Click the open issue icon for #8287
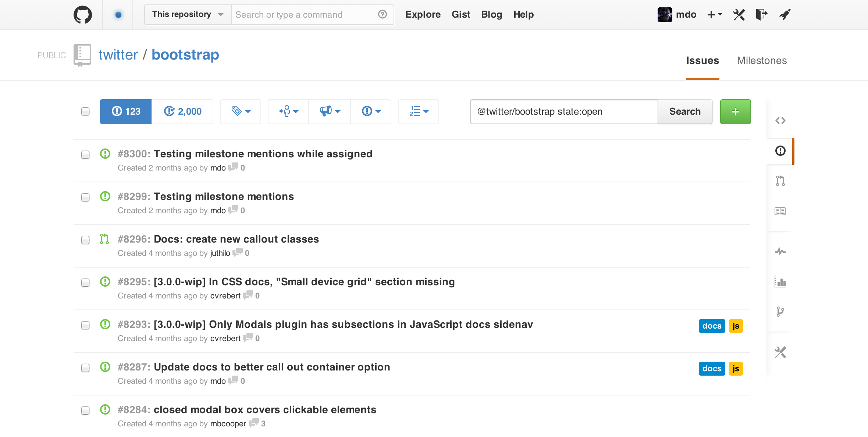 tap(105, 367)
